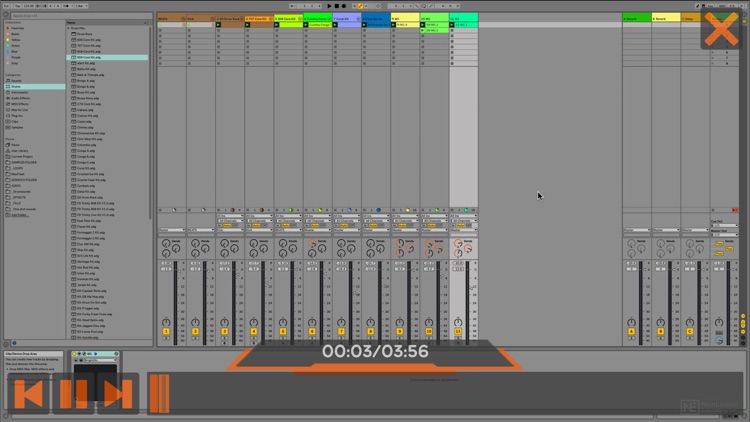This screenshot has width=750, height=422.
Task: Click the Tap tempo button
Action: click(x=17, y=6)
